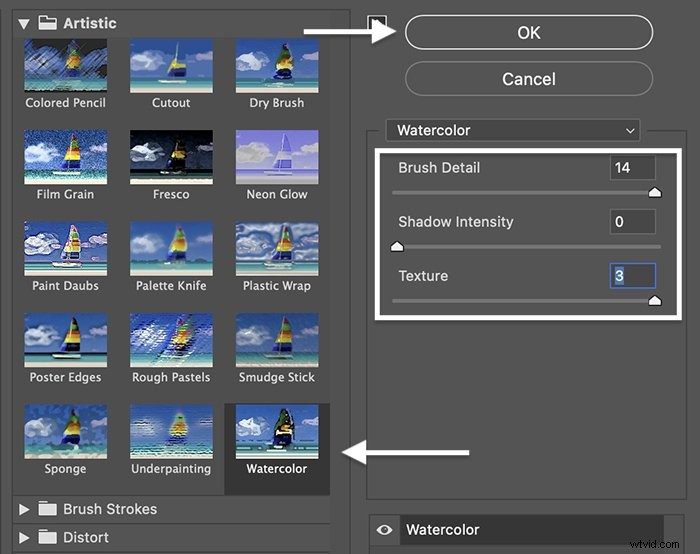Viewport: 700px width, 554px height.
Task: Click the Cancel button
Action: [x=529, y=79]
